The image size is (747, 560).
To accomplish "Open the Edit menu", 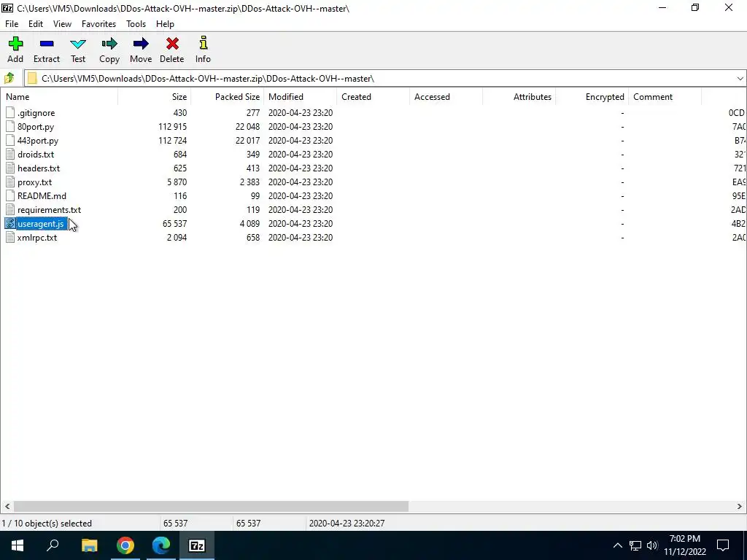I will pyautogui.click(x=36, y=24).
